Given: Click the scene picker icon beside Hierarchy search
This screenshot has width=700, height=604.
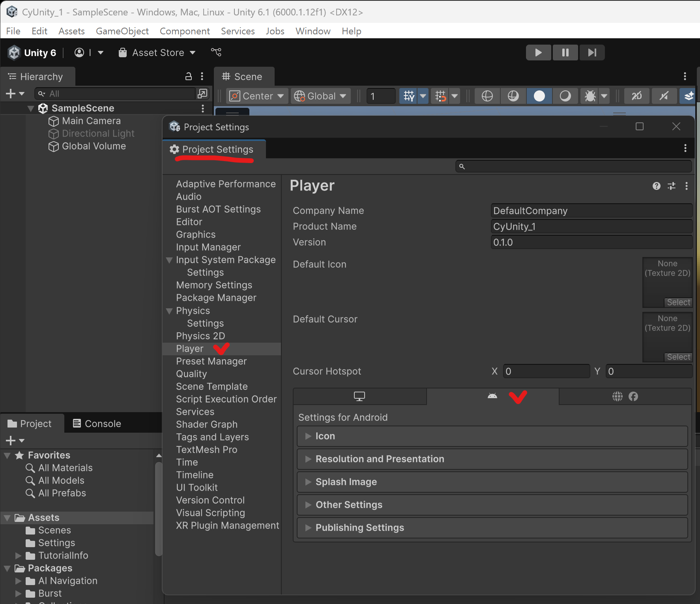Looking at the screenshot, I should click(202, 94).
